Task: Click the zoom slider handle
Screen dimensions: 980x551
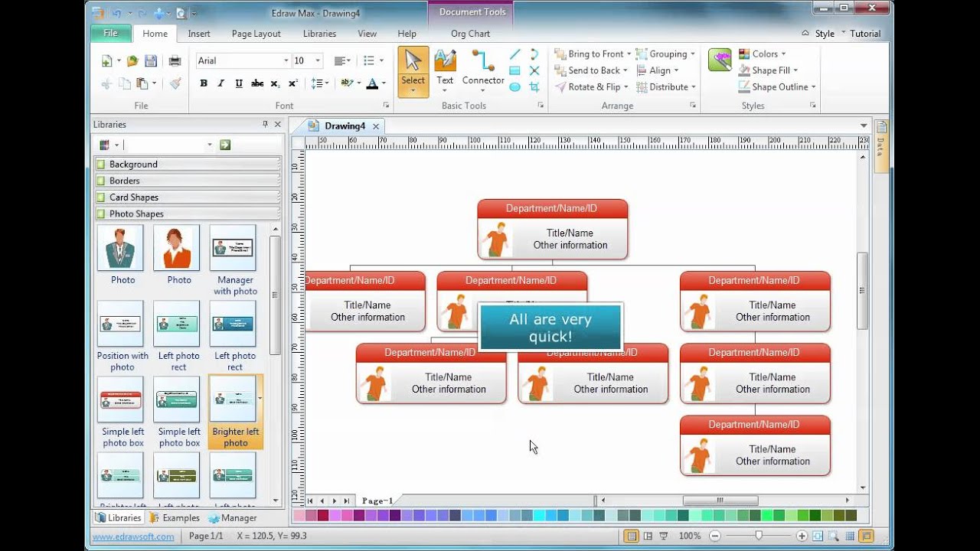Action: 759,536
